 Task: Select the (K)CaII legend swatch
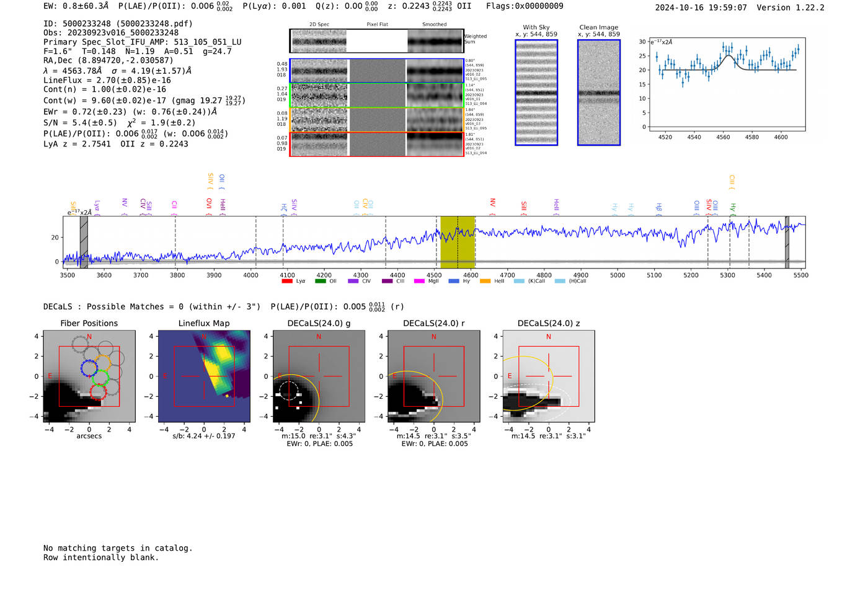pyautogui.click(x=519, y=282)
